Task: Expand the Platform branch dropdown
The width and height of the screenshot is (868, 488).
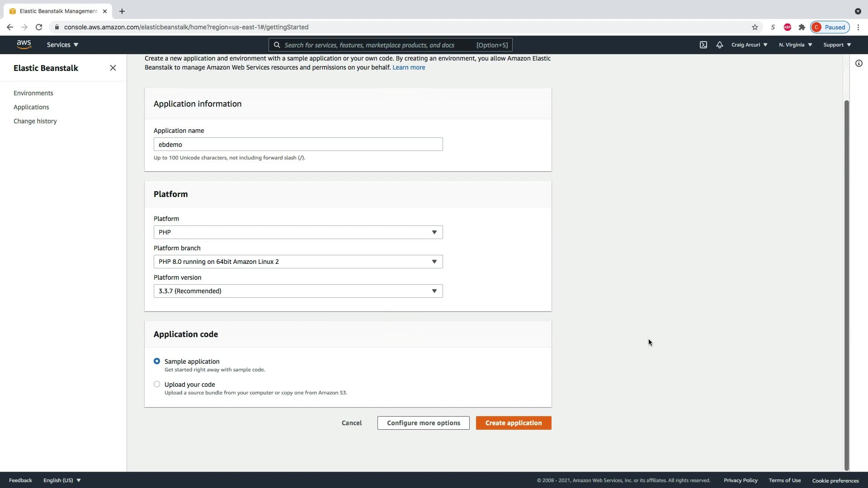Action: (298, 262)
